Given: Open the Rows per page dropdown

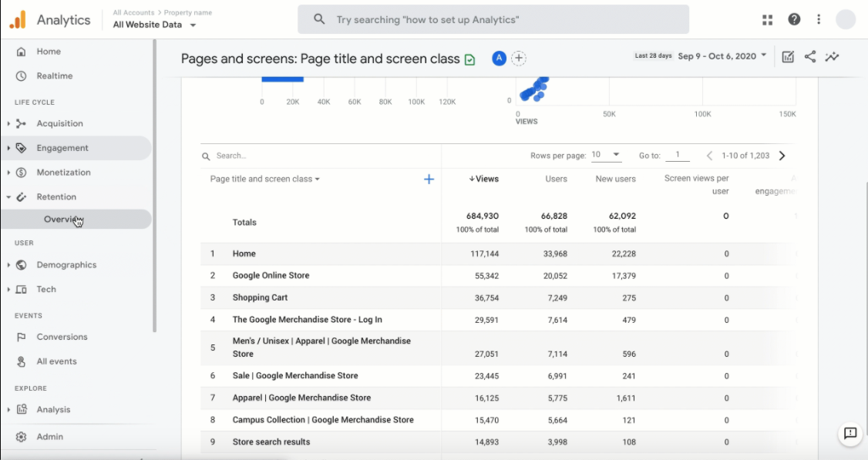Looking at the screenshot, I should pyautogui.click(x=606, y=155).
